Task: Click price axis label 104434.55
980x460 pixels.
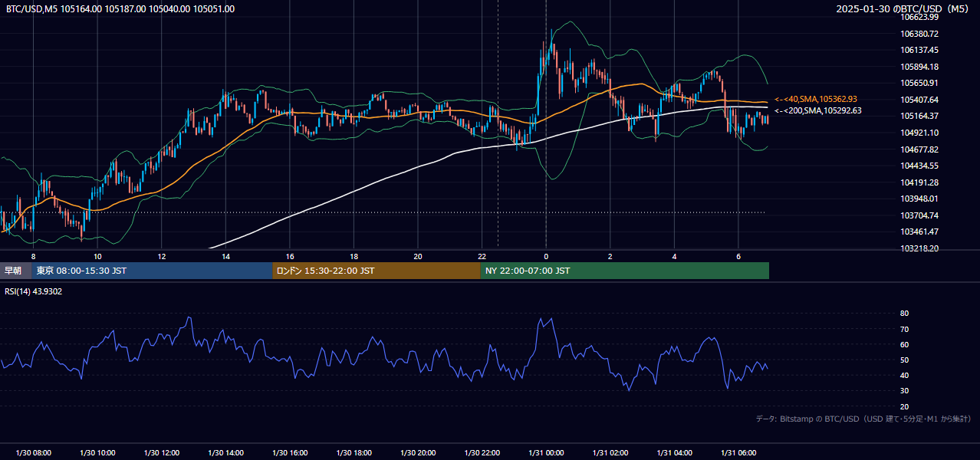Action: click(x=919, y=166)
